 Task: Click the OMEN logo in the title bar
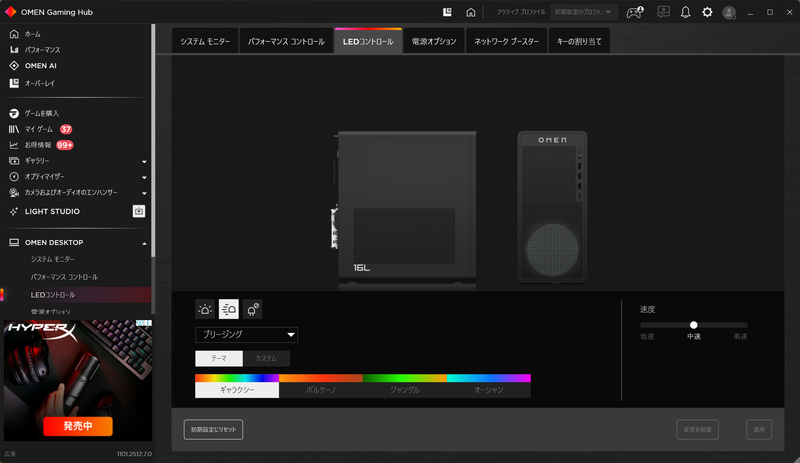10,12
